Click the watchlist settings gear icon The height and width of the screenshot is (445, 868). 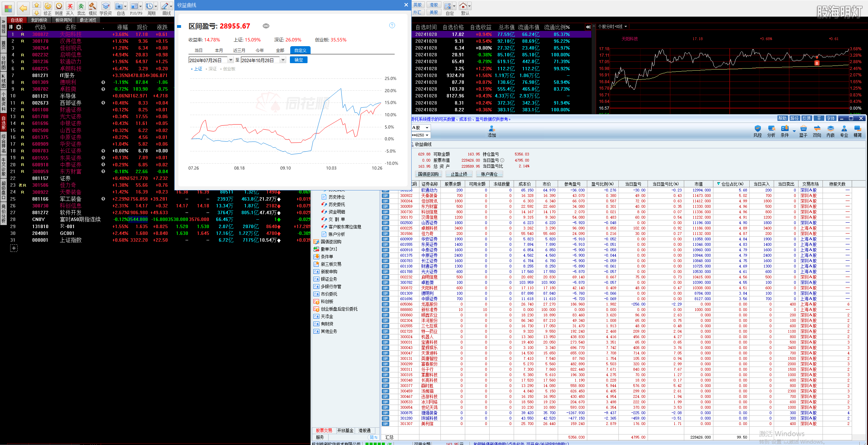tap(19, 27)
